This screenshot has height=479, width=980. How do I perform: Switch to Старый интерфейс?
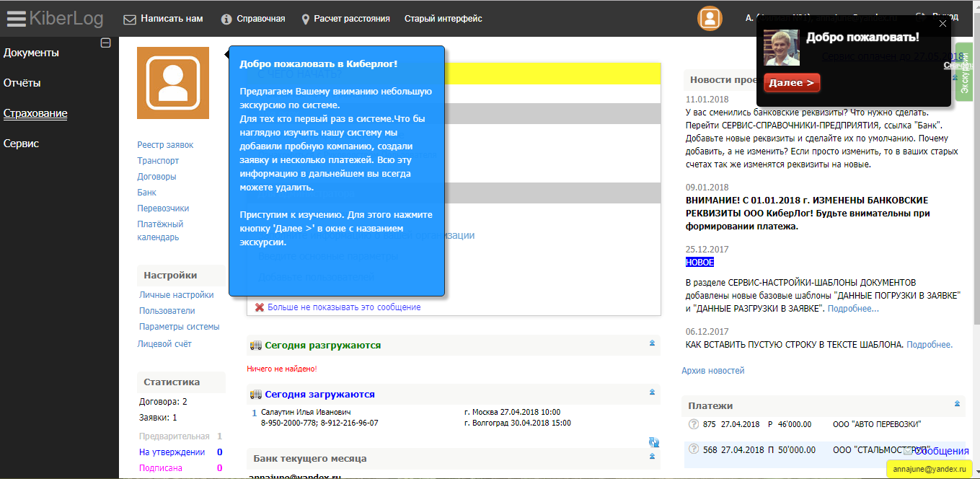coord(443,19)
